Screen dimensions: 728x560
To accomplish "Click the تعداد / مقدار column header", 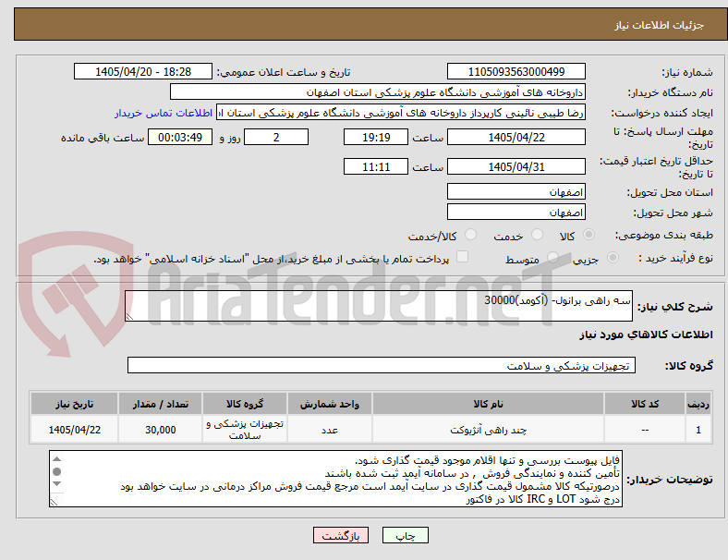I will (x=160, y=404).
